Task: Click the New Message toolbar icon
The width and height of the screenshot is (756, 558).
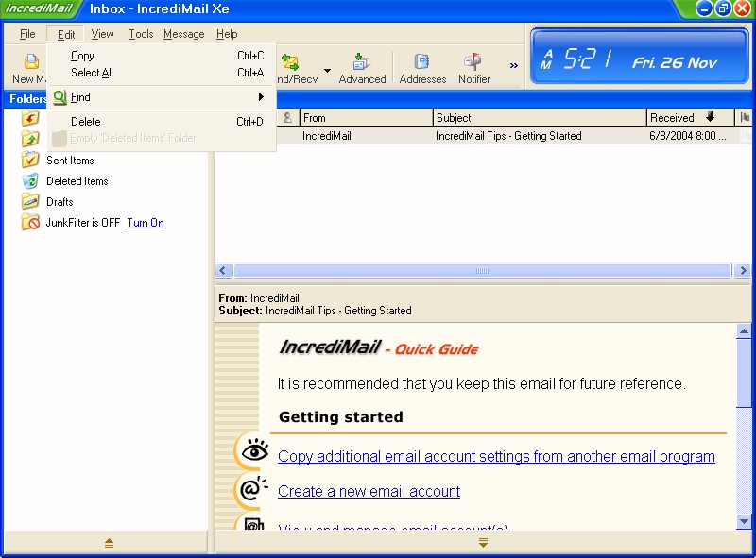Action: (x=28, y=63)
